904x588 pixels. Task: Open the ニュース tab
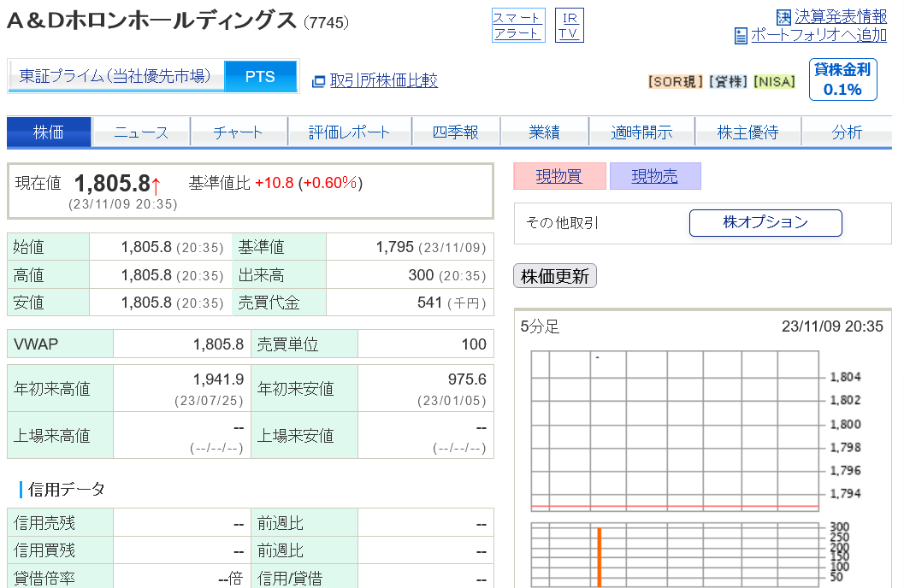tap(141, 132)
